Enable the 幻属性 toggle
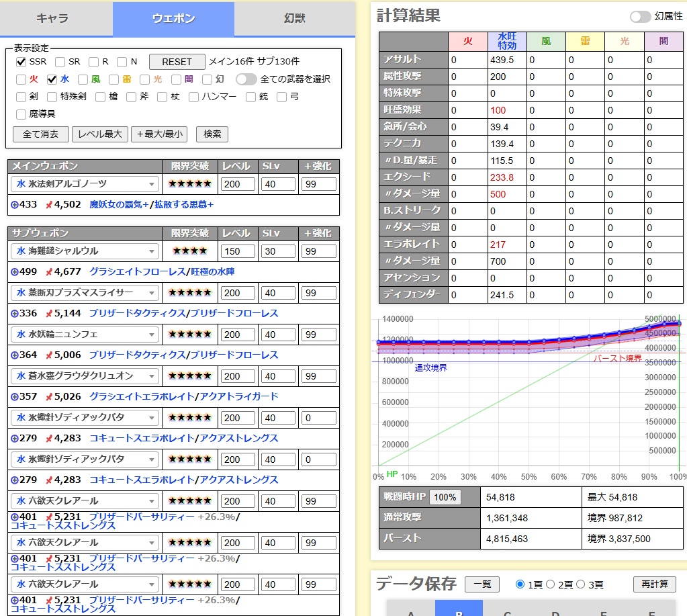The image size is (687, 616). (640, 17)
